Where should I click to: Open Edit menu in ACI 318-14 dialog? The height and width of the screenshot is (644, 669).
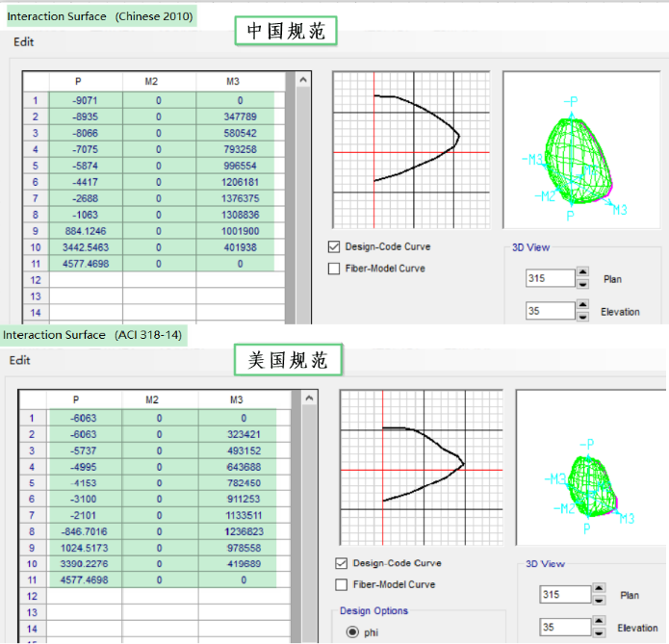point(20,360)
